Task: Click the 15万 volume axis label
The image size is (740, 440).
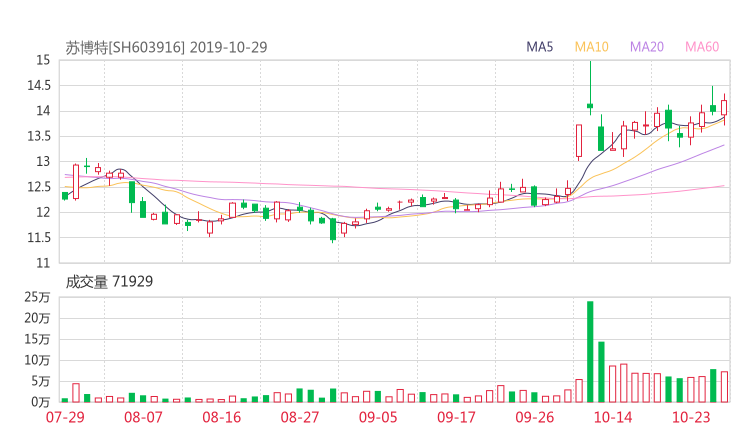Action: click(x=37, y=339)
